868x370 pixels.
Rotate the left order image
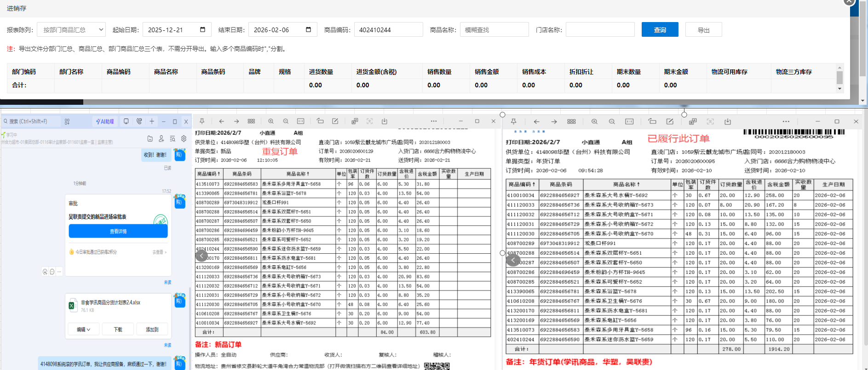pyautogui.click(x=320, y=121)
